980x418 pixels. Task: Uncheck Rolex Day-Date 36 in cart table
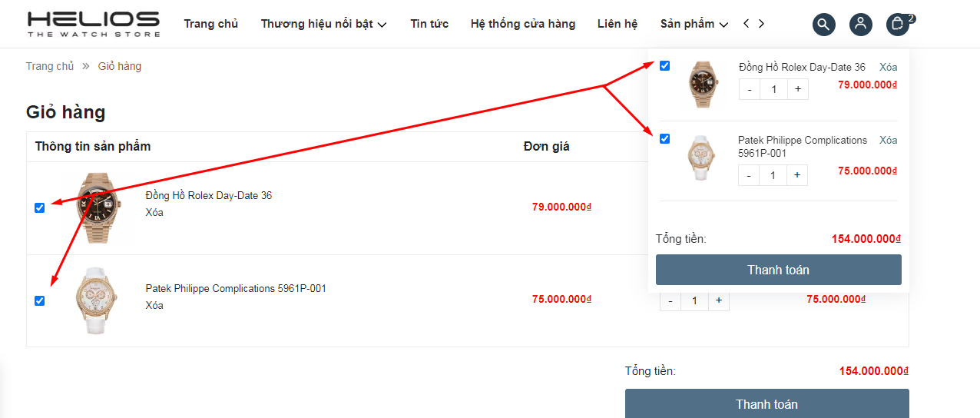(x=40, y=207)
